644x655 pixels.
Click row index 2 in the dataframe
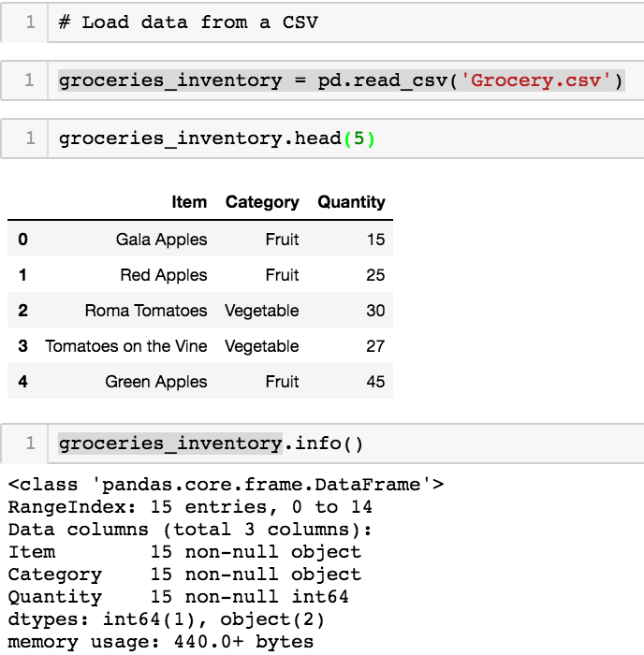pos(23,311)
